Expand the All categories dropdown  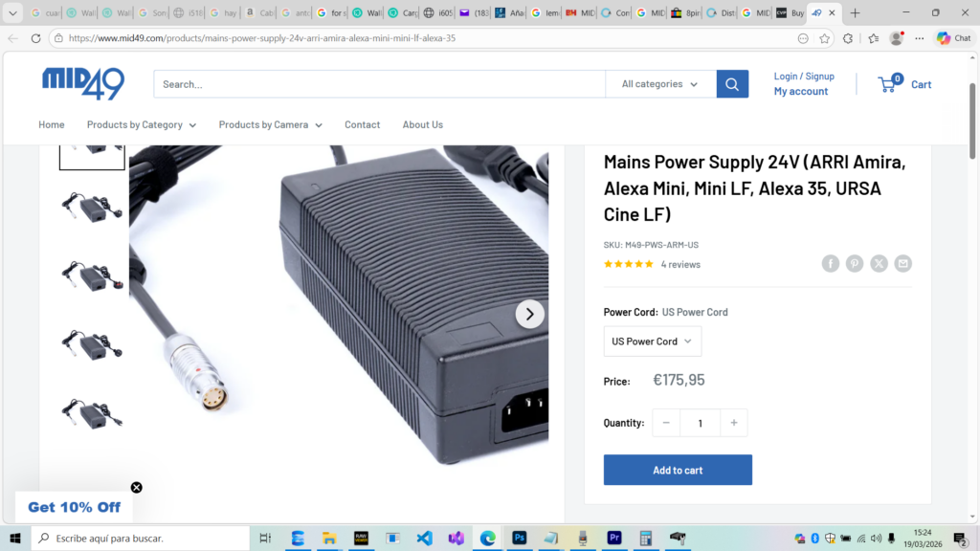(660, 84)
